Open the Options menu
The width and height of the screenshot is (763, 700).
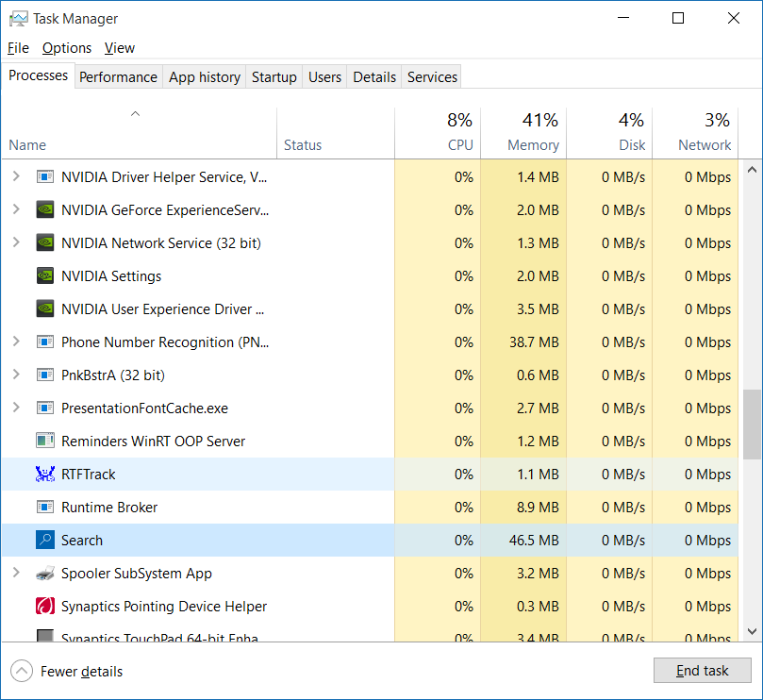pos(67,48)
